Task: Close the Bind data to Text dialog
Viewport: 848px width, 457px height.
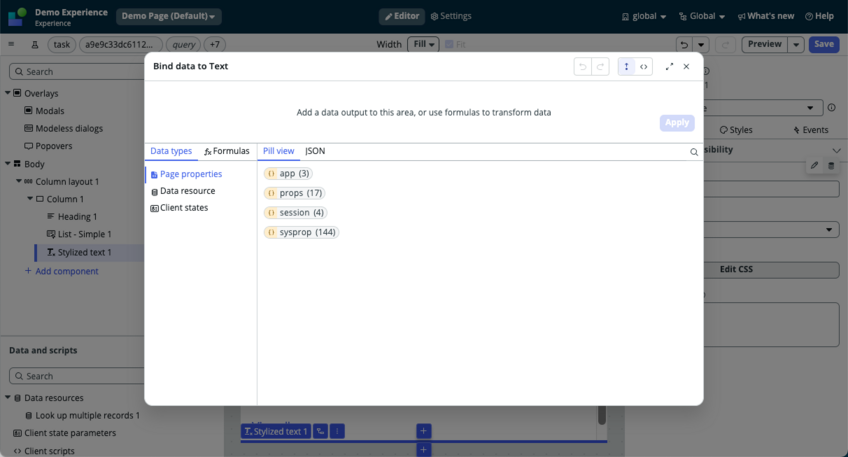Action: [x=686, y=67]
